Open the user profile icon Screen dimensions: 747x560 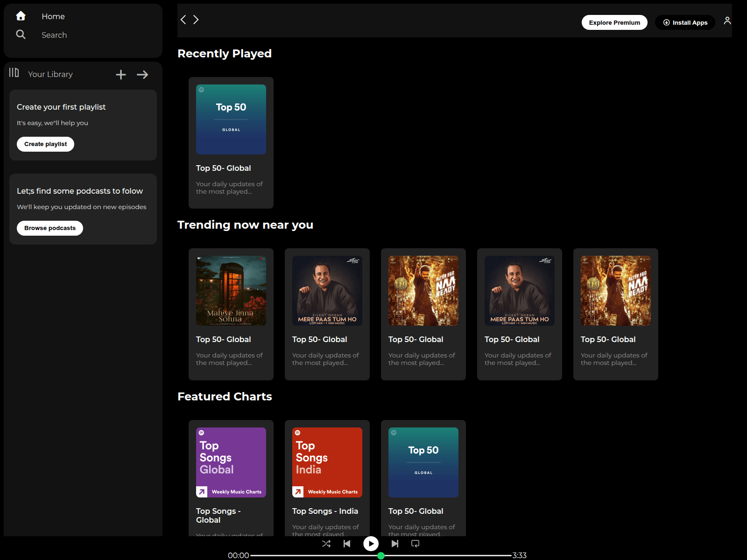[x=727, y=21]
